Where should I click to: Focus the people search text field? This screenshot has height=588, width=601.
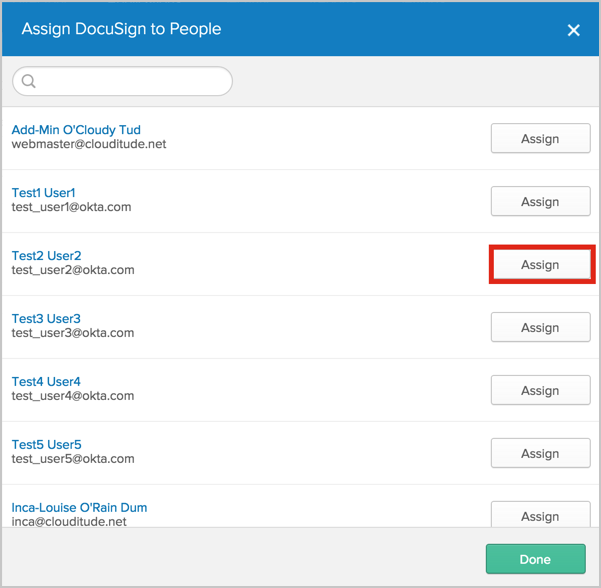[130, 81]
